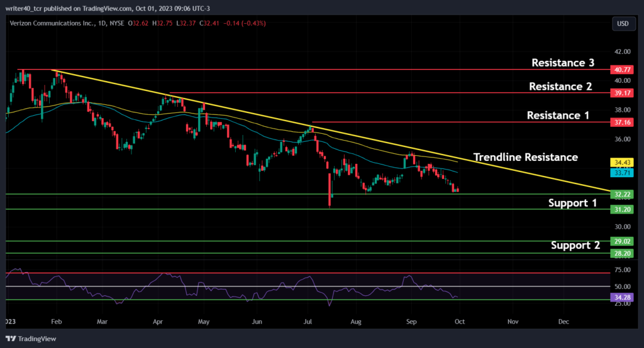Viewport: 644px width, 348px height.
Task: Click the RSI 50.00 scale level
Action: click(x=622, y=286)
